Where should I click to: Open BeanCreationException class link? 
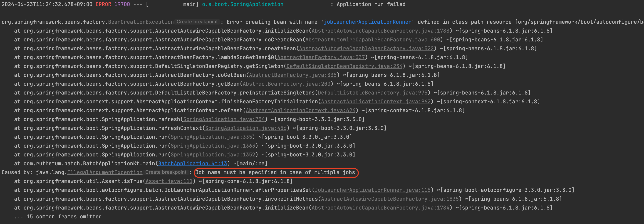pyautogui.click(x=141, y=22)
